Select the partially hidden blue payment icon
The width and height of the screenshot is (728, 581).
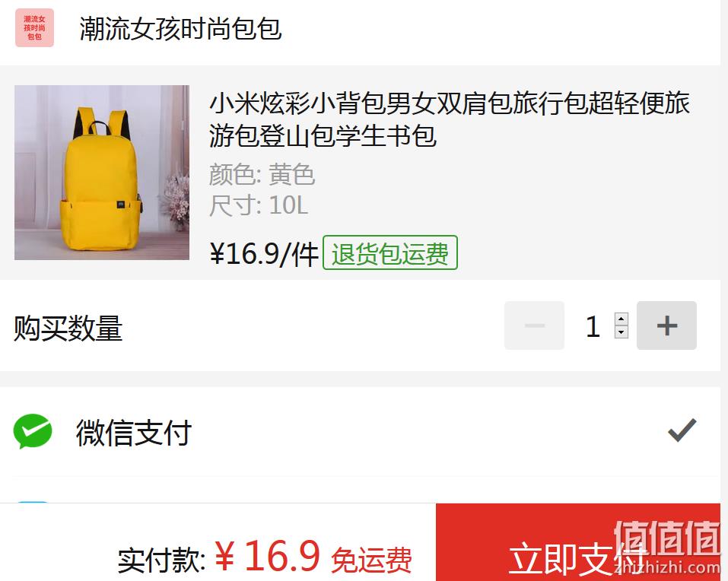pyautogui.click(x=33, y=502)
